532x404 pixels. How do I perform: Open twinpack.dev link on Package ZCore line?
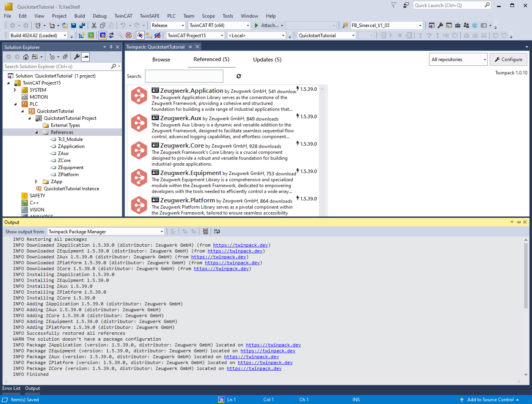[x=254, y=368]
